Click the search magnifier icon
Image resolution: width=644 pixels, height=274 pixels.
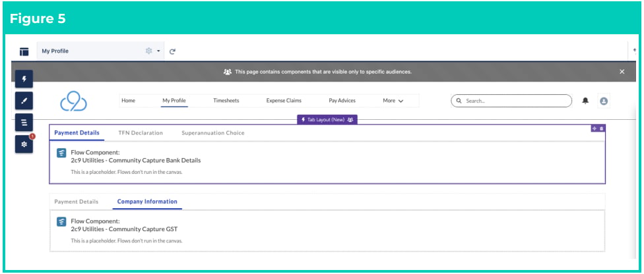(459, 101)
